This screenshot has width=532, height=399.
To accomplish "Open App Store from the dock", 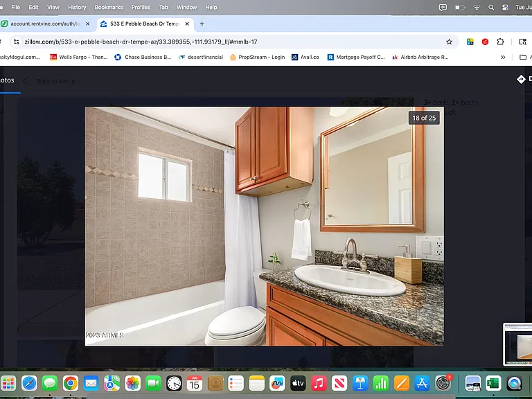I will click(422, 384).
